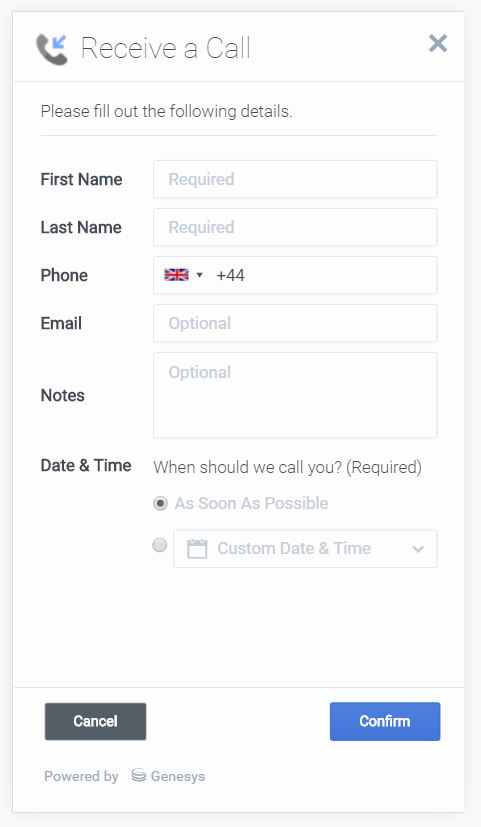Click the phone receive-call icon in header
This screenshot has height=827, width=481.
pyautogui.click(x=52, y=49)
